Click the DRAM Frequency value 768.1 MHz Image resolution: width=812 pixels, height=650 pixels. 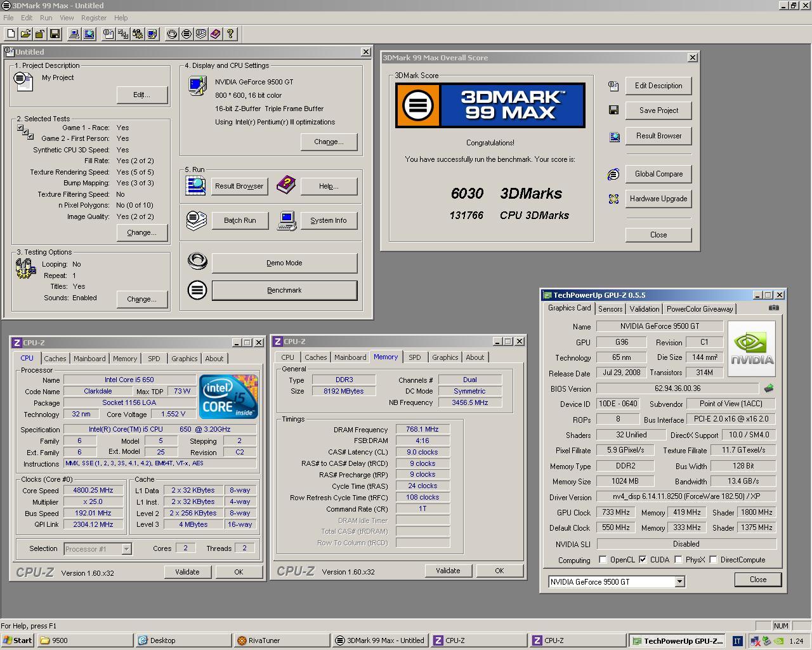click(x=422, y=429)
